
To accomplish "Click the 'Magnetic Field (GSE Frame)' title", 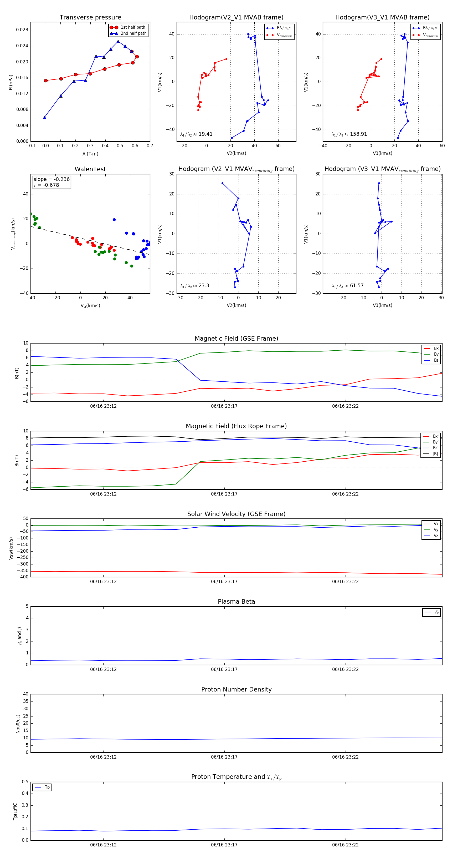I will (x=236, y=338).
